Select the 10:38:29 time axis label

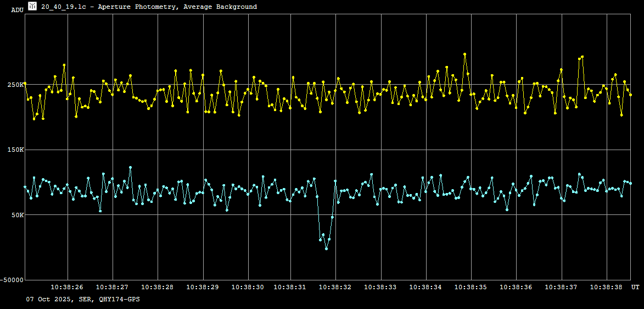coord(203,287)
